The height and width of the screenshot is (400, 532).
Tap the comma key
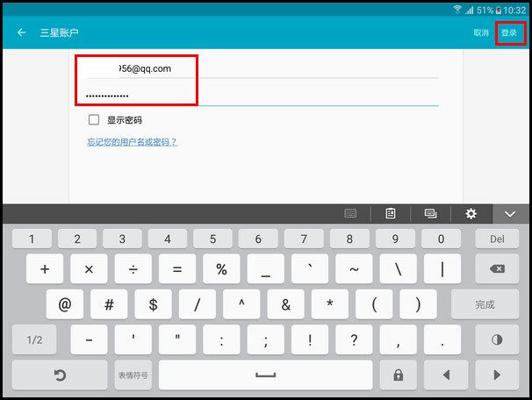click(399, 339)
